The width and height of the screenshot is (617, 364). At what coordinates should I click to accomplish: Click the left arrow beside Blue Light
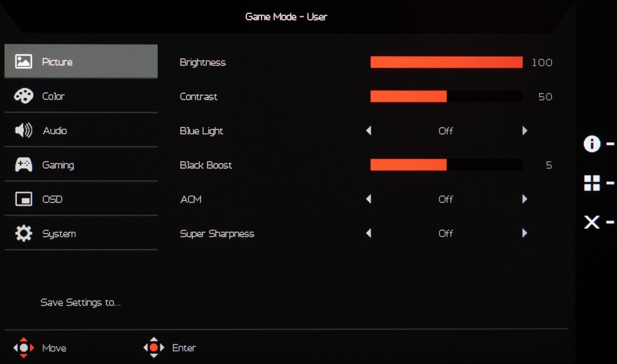point(369,131)
